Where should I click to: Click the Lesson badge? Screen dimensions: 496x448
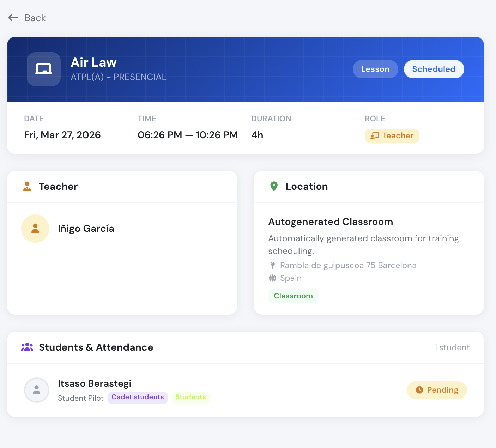pyautogui.click(x=375, y=69)
